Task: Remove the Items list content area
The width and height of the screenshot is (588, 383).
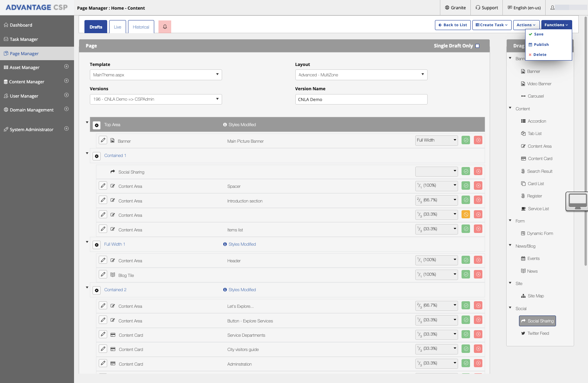Action: click(478, 229)
